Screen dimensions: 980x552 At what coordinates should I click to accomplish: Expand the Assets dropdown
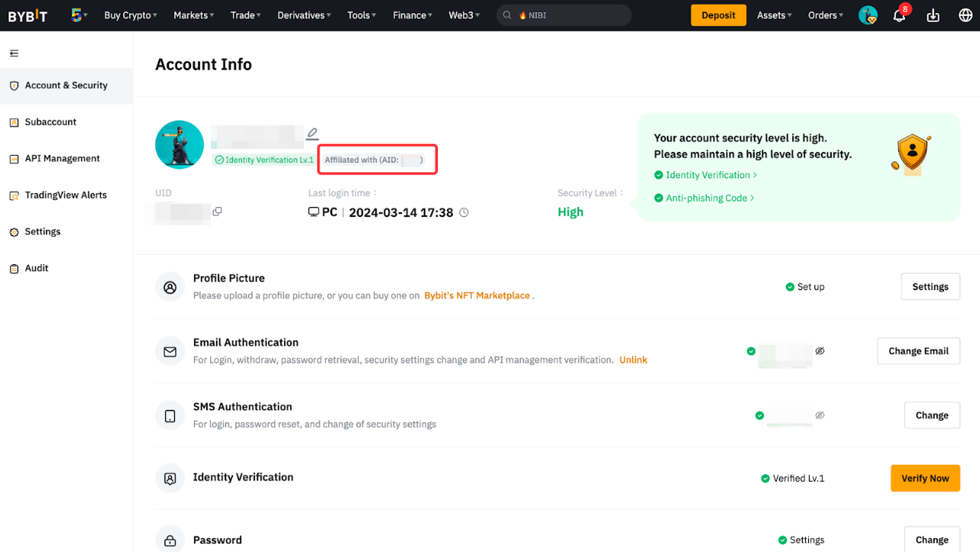point(774,15)
